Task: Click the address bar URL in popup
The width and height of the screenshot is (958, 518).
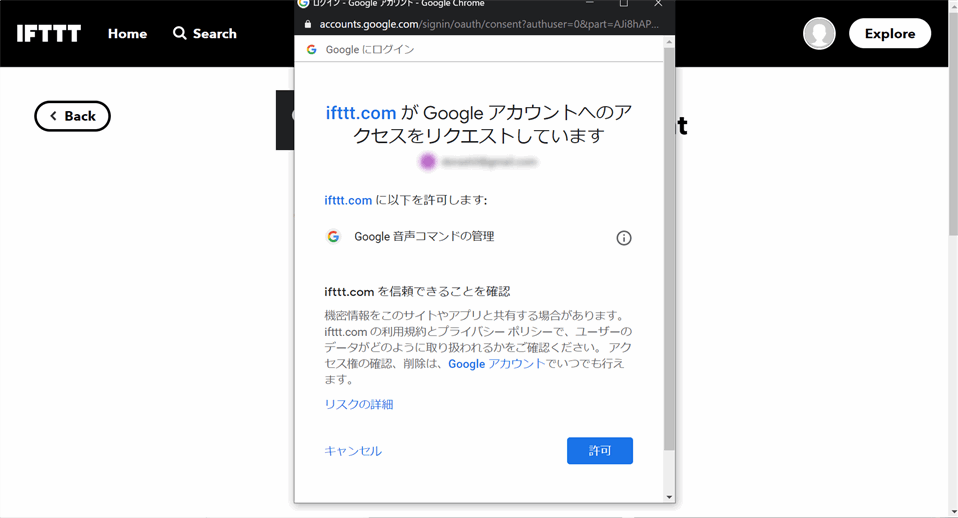Action: coord(489,24)
